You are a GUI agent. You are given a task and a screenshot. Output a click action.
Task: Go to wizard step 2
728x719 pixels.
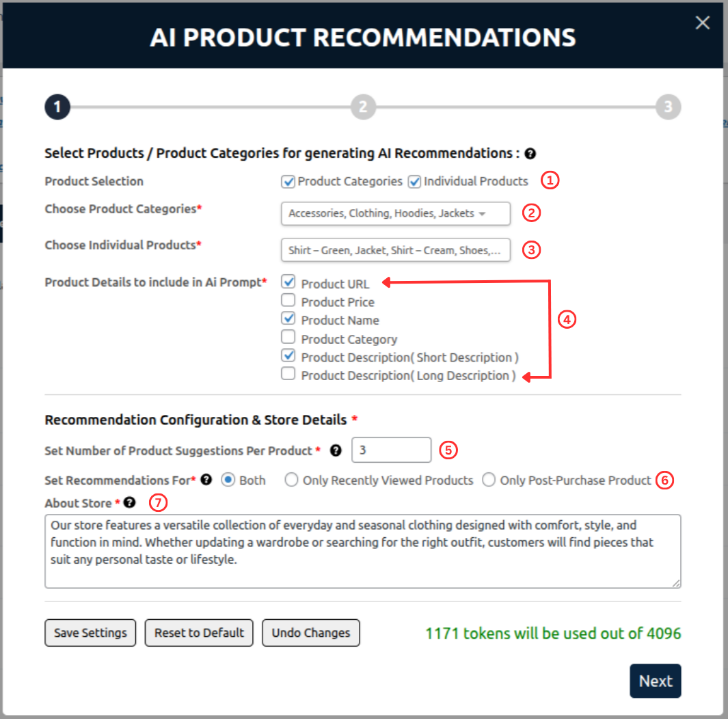tap(363, 107)
